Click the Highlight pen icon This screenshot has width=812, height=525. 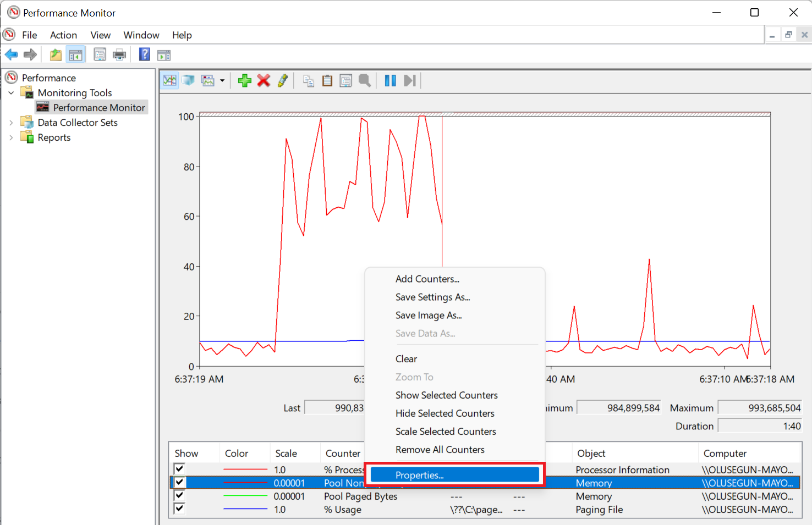283,81
